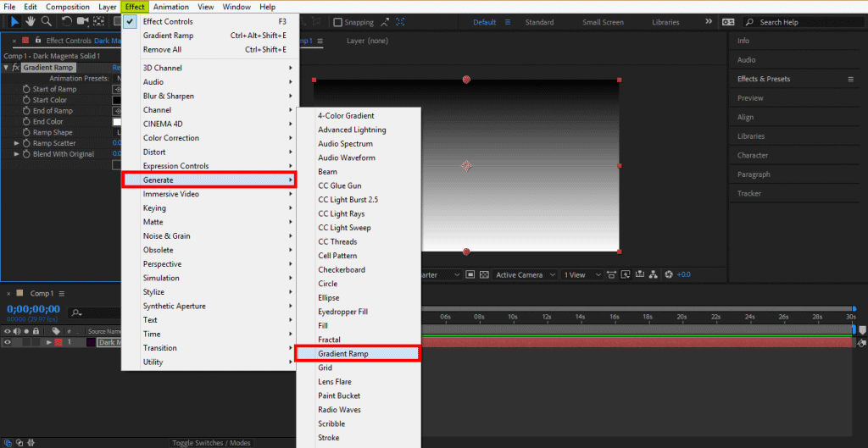Click the red label color of layer 1
This screenshot has height=448, width=868.
point(58,342)
